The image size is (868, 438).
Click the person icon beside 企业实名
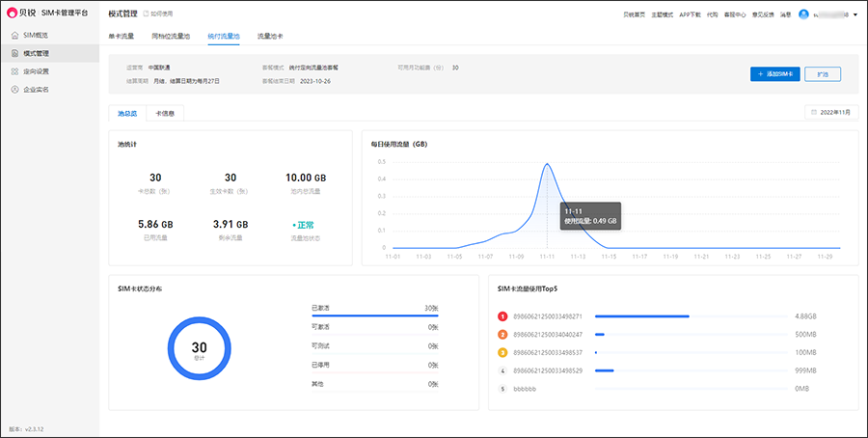click(x=14, y=89)
